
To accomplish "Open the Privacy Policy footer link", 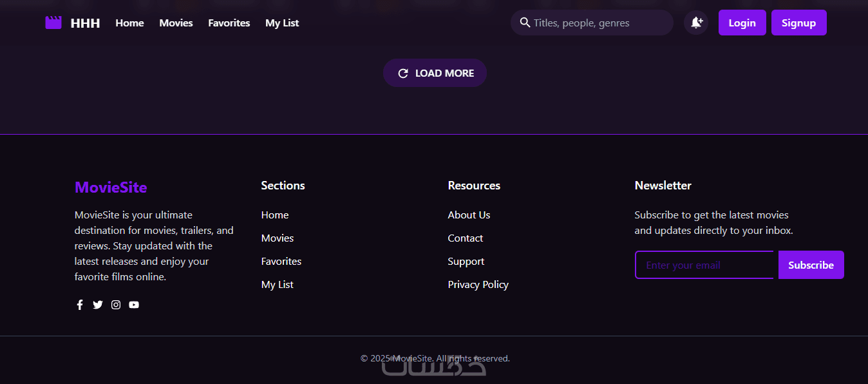I will click(478, 284).
